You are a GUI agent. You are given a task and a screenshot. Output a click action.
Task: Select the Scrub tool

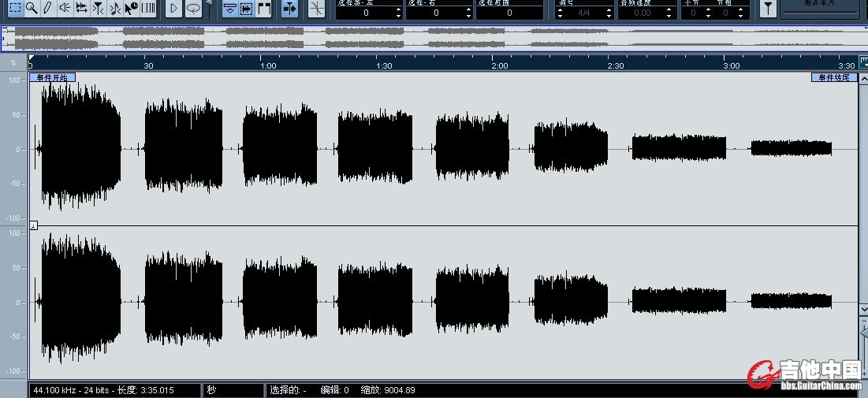81,8
